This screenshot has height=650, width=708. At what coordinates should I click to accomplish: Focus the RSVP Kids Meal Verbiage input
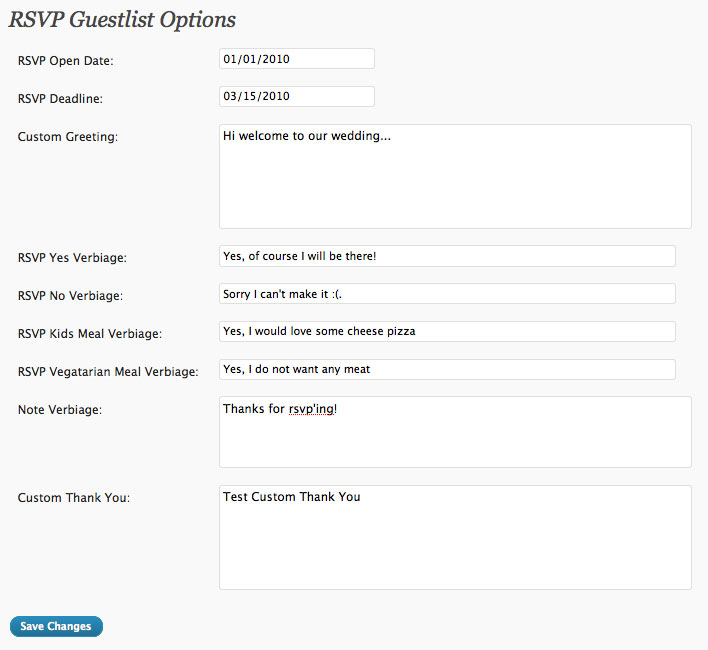point(447,331)
